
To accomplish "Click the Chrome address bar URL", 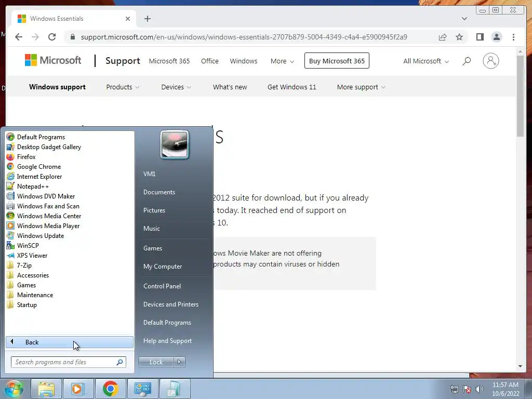I will 244,37.
